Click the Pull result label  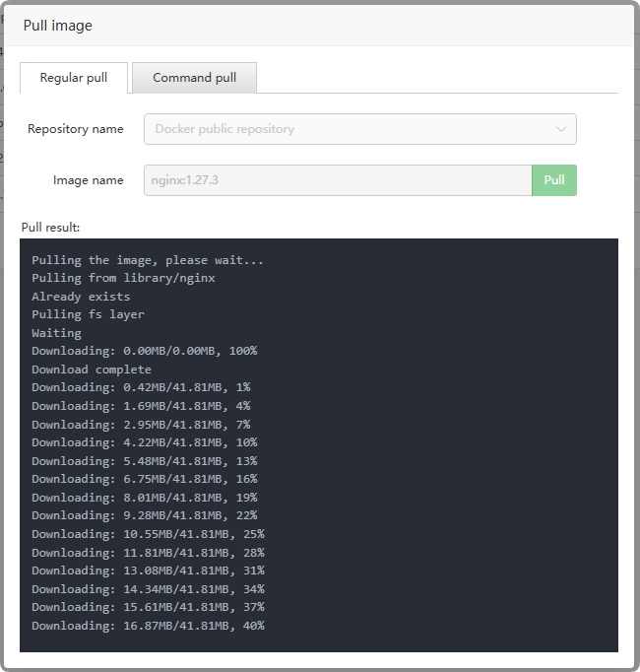(50, 228)
